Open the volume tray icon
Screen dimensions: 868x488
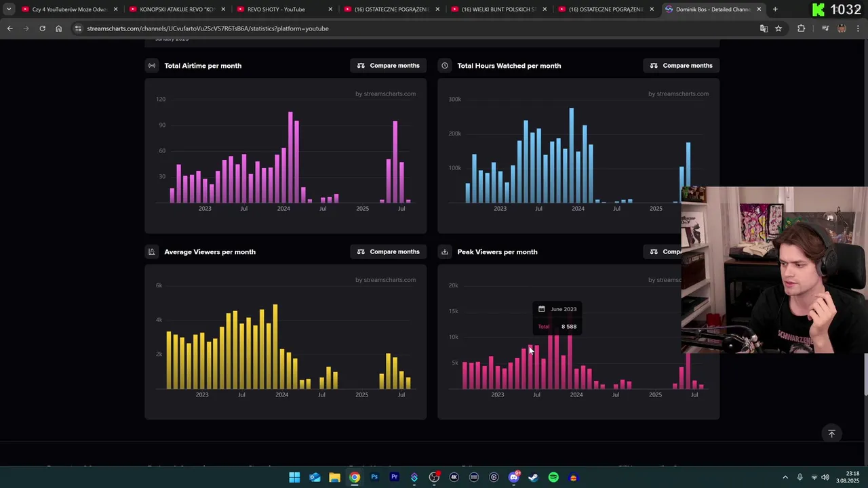(825, 478)
